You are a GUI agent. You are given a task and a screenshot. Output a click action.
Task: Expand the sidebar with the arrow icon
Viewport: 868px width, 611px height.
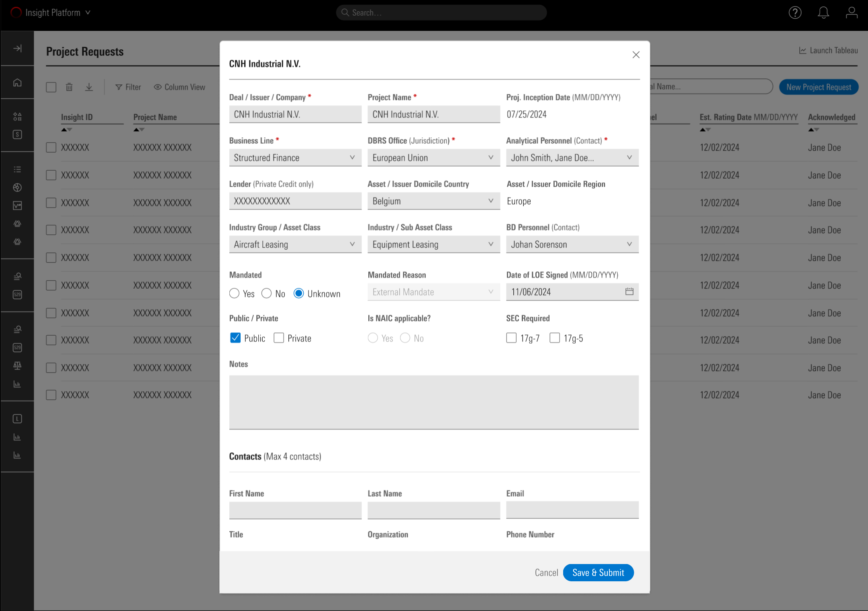(17, 49)
